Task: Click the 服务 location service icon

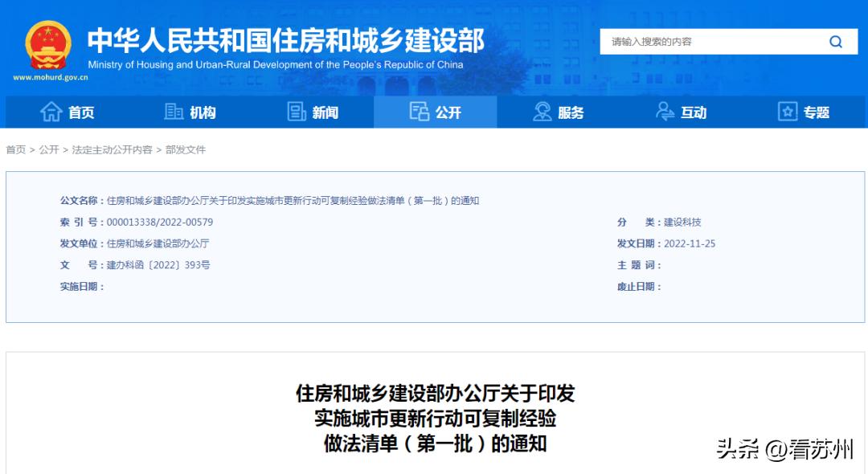Action: (x=541, y=112)
